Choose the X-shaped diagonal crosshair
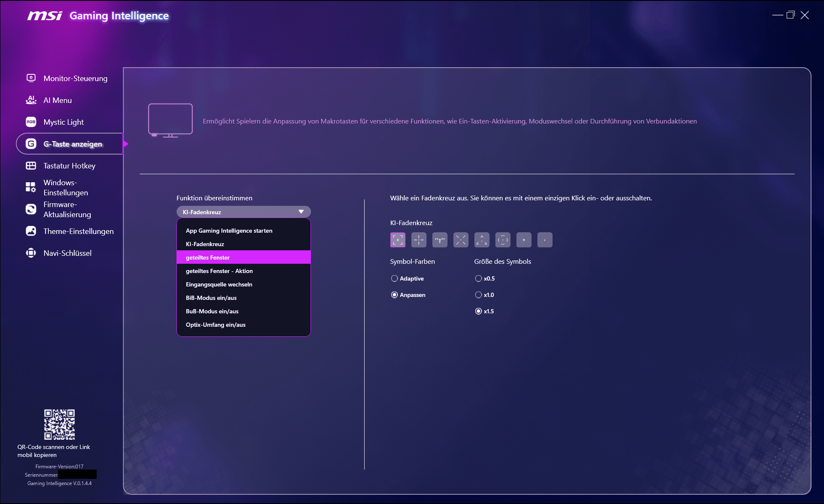824x504 pixels. pyautogui.click(x=461, y=240)
